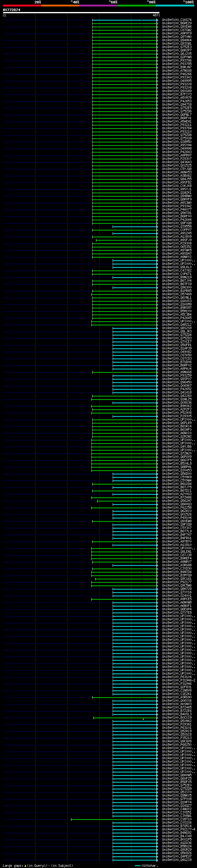Click the red 20% identity legend segment
Viewport: 197px width, 868px height.
point(22,6)
